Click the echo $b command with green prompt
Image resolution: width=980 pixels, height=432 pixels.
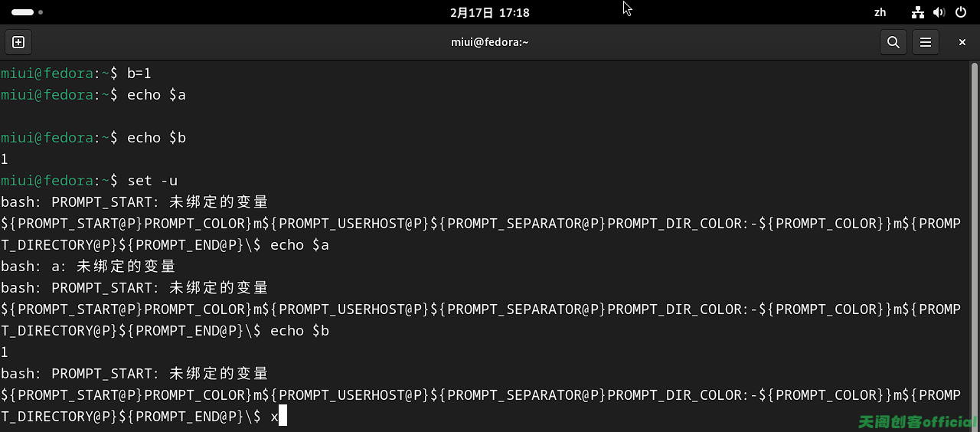tap(93, 138)
